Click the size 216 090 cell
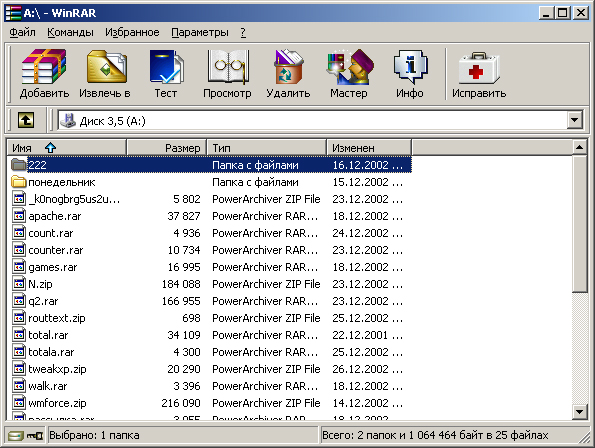The image size is (595, 448). 181,403
